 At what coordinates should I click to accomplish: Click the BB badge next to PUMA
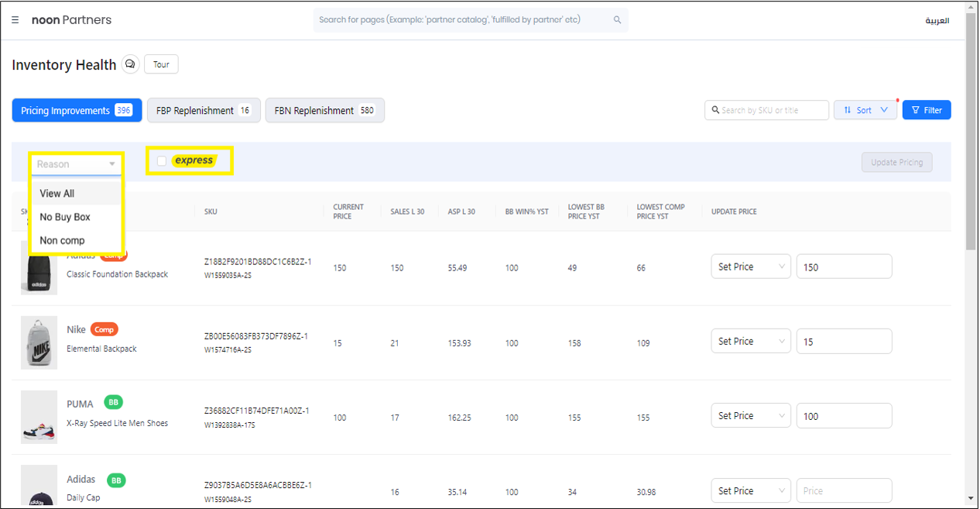(x=114, y=403)
